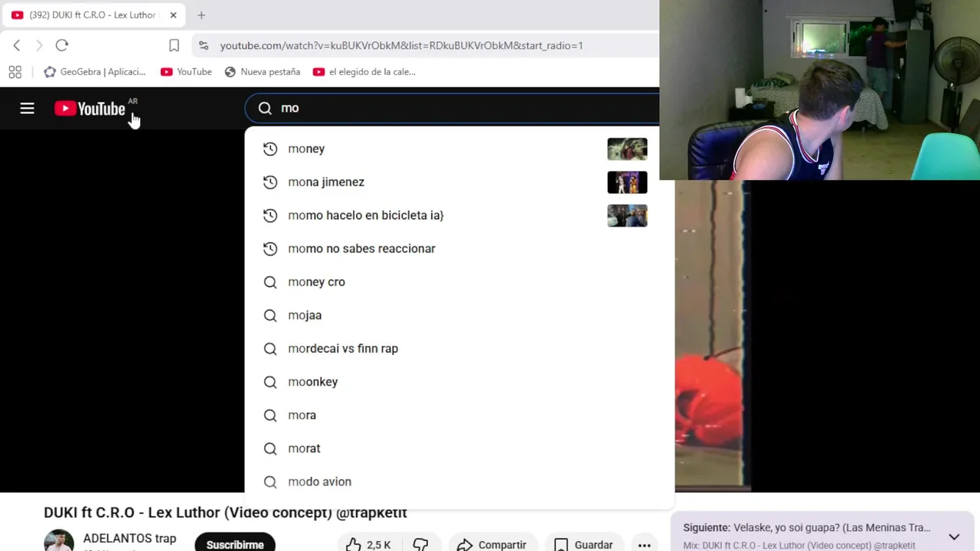Screen dimensions: 980x551
Task: Open more actions three-dot menu
Action: [645, 544]
